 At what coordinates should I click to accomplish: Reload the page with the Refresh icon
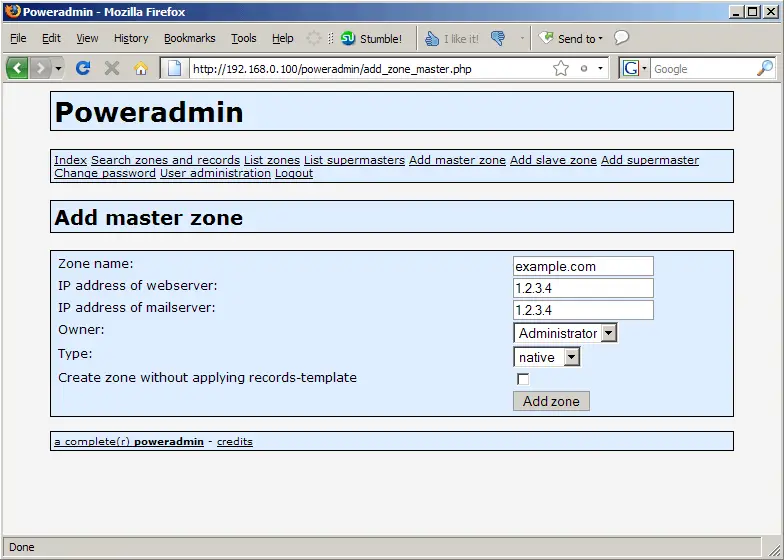[83, 68]
